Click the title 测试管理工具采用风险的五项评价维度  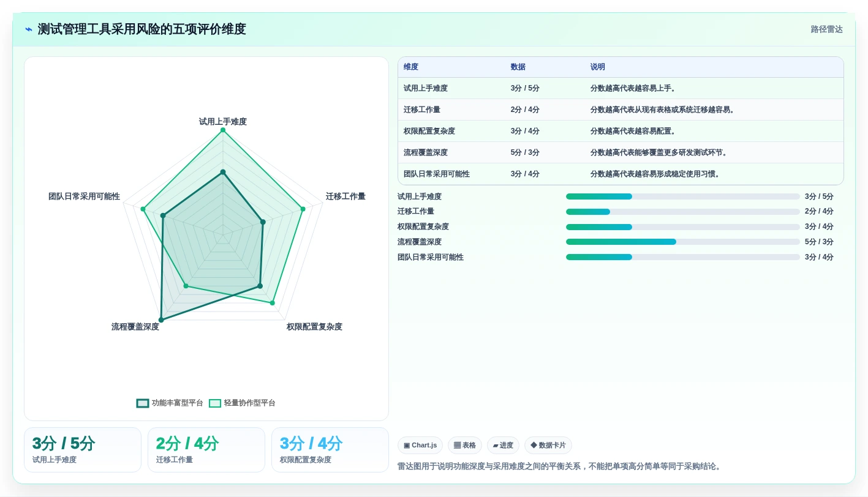pyautogui.click(x=142, y=29)
